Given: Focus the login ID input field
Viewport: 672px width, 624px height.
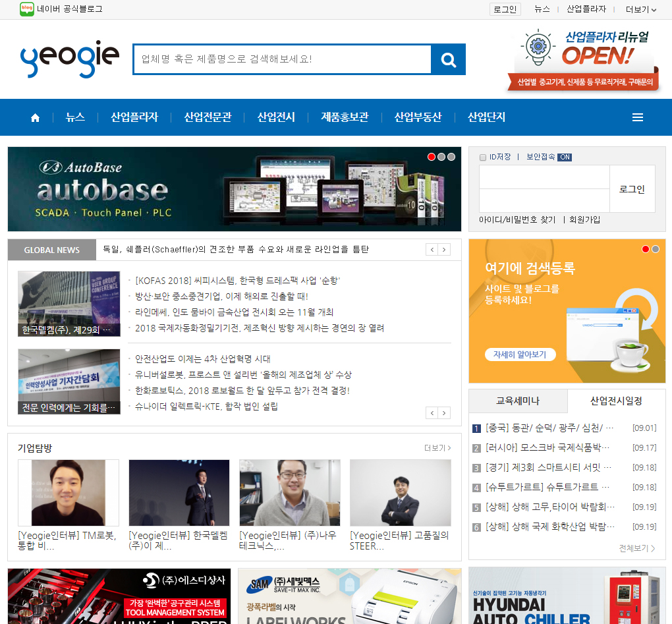Looking at the screenshot, I should click(x=544, y=177).
